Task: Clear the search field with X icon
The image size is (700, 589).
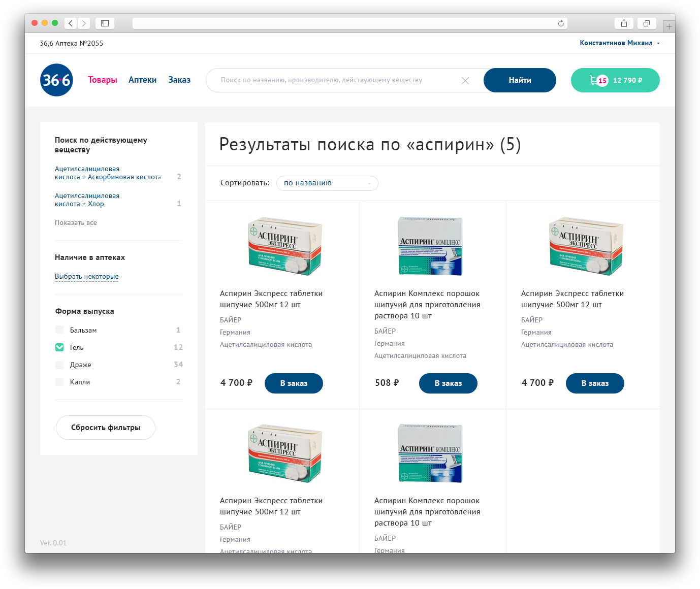Action: click(465, 81)
